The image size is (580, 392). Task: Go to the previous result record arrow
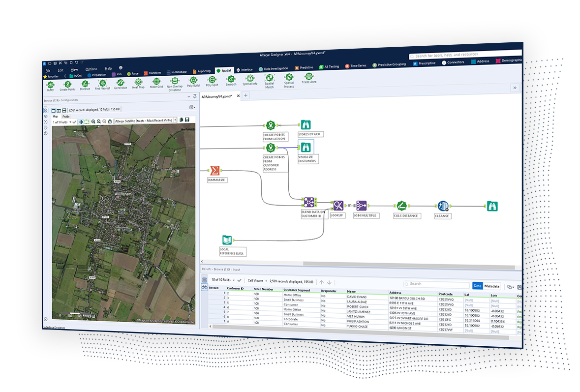(322, 282)
